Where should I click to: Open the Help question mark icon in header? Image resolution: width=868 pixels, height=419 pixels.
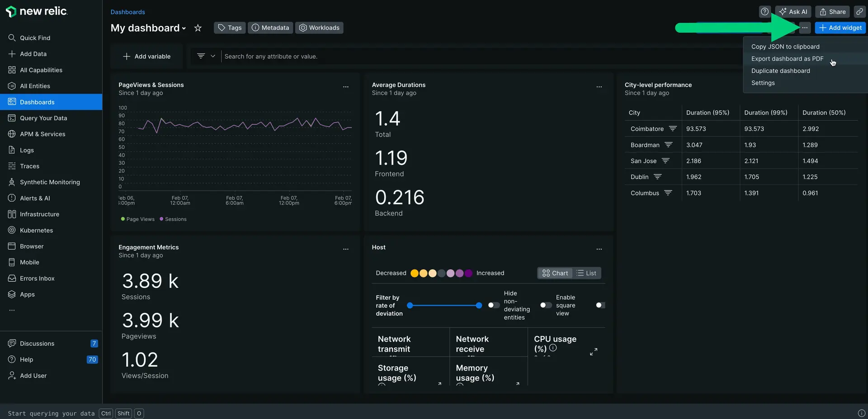pyautogui.click(x=764, y=12)
